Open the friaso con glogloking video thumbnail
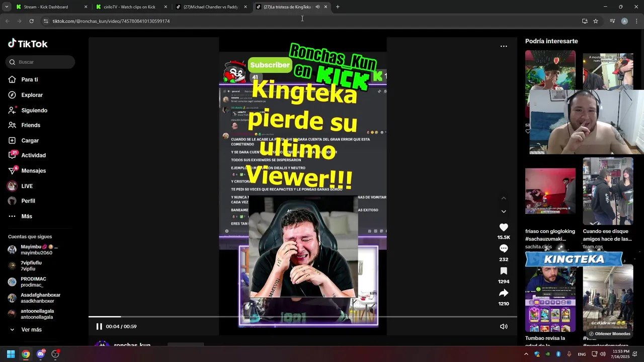 pos(550,191)
